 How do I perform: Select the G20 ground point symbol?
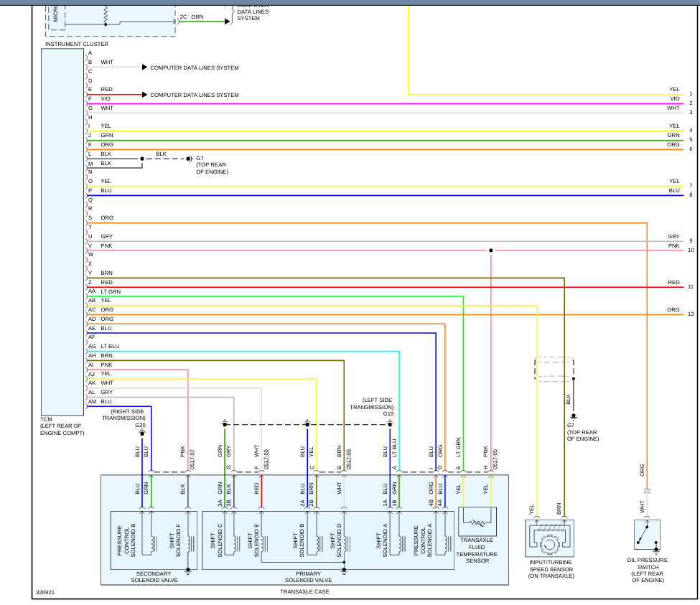tap(141, 434)
